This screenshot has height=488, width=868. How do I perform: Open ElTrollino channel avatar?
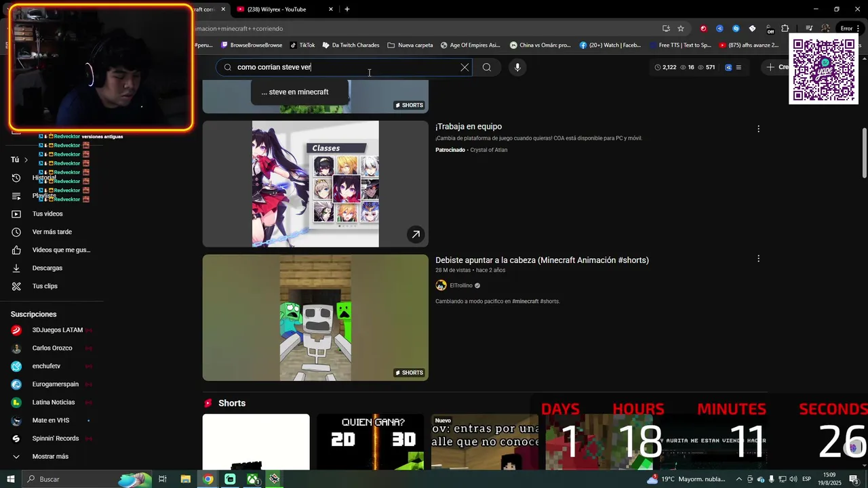[x=441, y=285]
